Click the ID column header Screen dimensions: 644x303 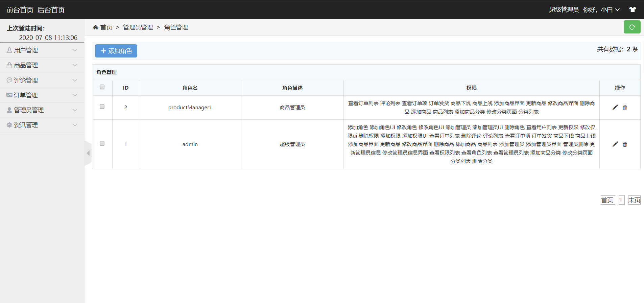[126, 88]
